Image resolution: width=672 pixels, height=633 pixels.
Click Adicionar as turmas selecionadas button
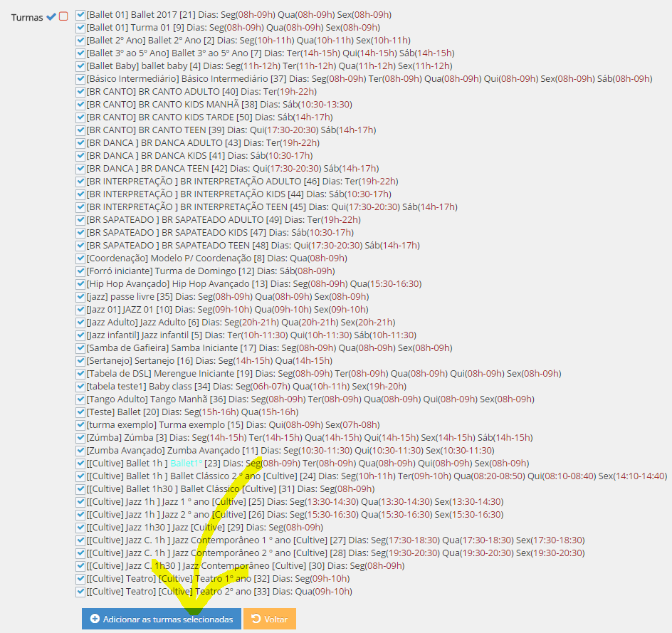(162, 619)
